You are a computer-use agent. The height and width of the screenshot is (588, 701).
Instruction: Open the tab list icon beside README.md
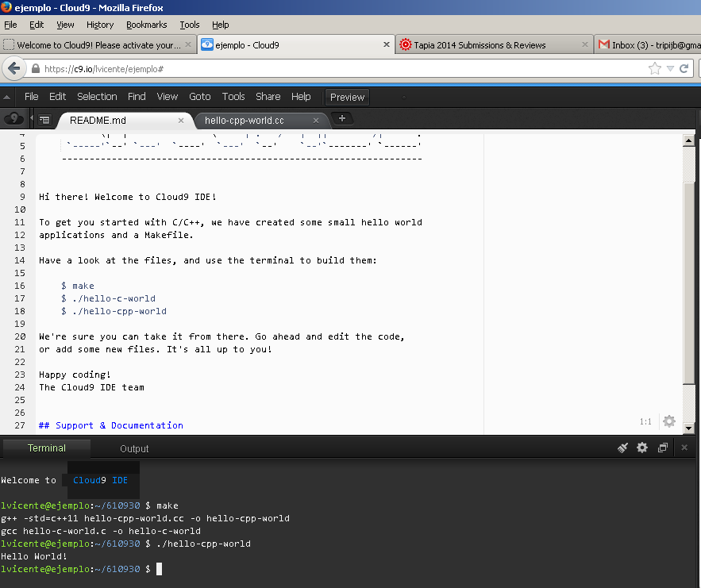click(44, 120)
